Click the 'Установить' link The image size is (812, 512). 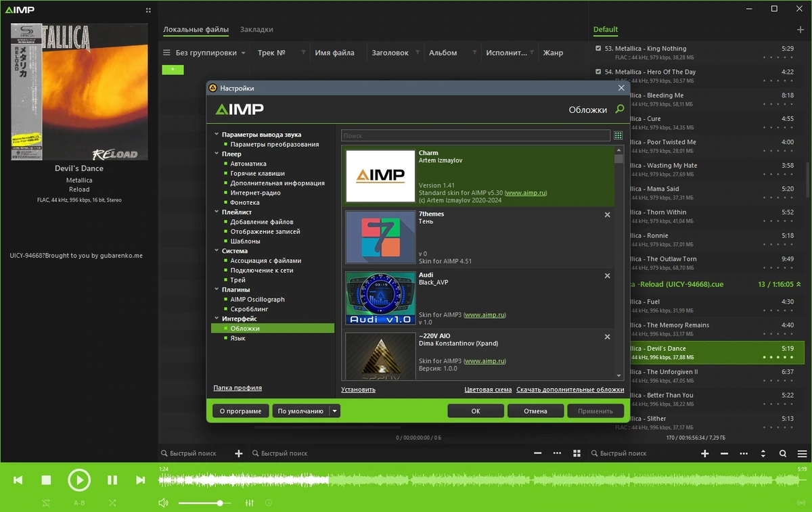pos(358,390)
